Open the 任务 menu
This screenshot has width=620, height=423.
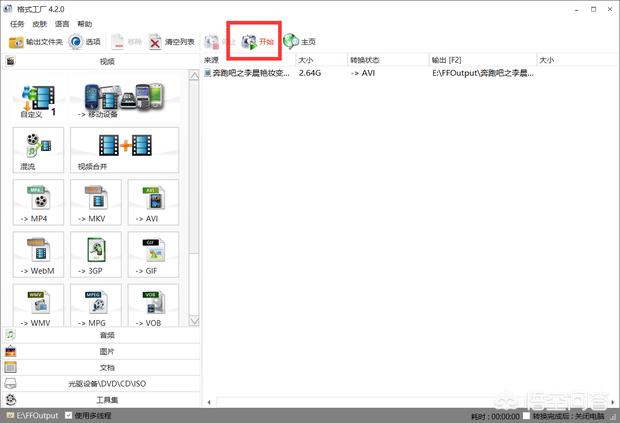click(x=17, y=23)
